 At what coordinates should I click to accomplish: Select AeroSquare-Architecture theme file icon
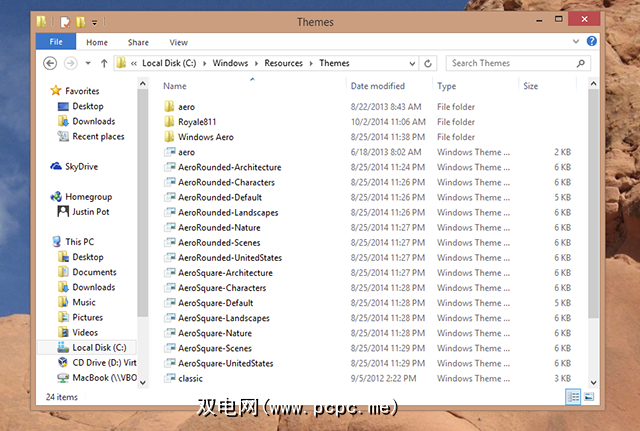tap(169, 273)
